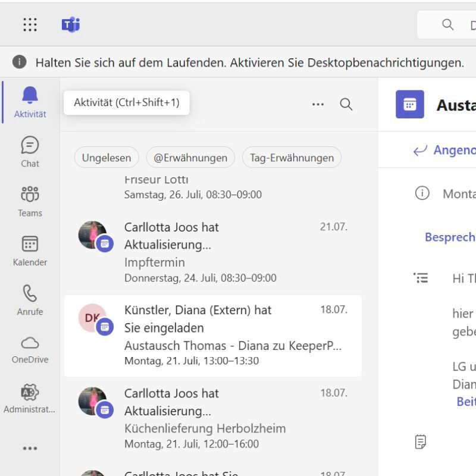The image size is (476, 476).
Task: Open the app launcher waffle icon
Action: pyautogui.click(x=29, y=24)
